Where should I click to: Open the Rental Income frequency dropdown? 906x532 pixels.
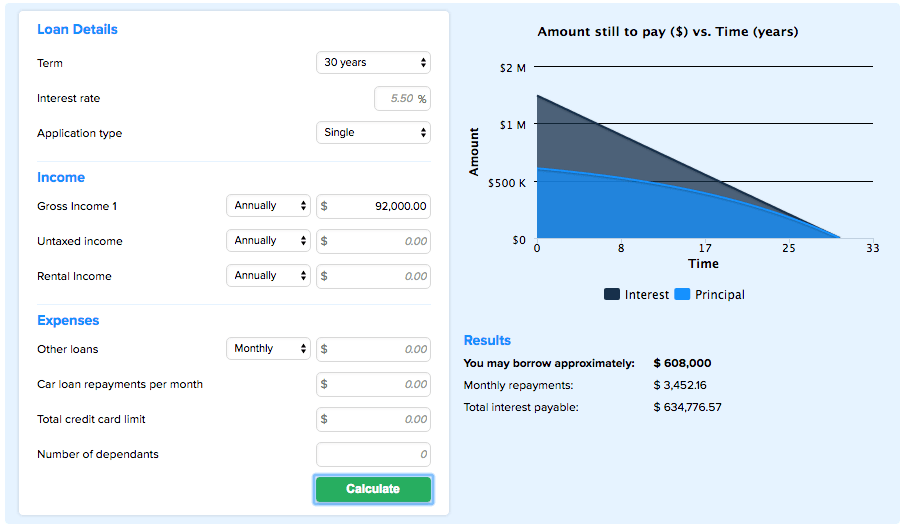268,276
